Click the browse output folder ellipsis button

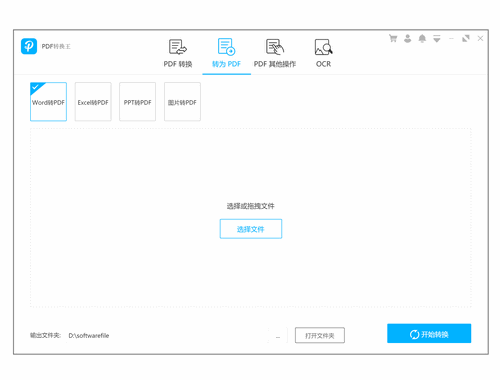pyautogui.click(x=278, y=335)
